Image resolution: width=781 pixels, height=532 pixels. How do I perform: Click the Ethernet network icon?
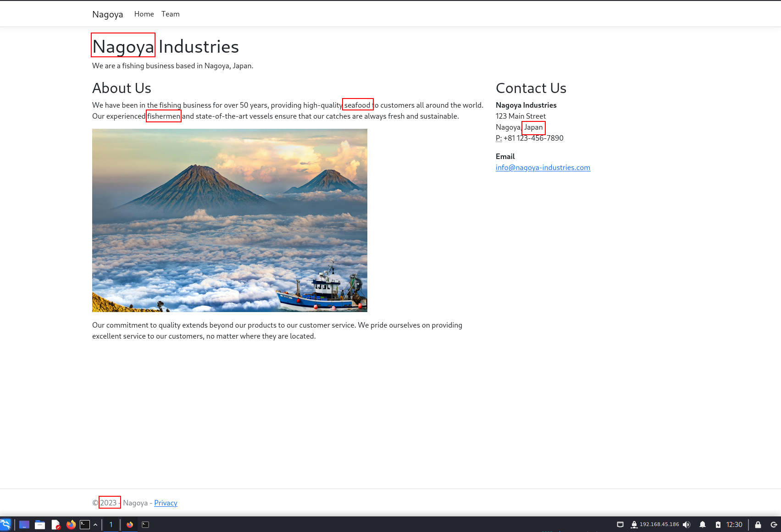click(x=620, y=525)
